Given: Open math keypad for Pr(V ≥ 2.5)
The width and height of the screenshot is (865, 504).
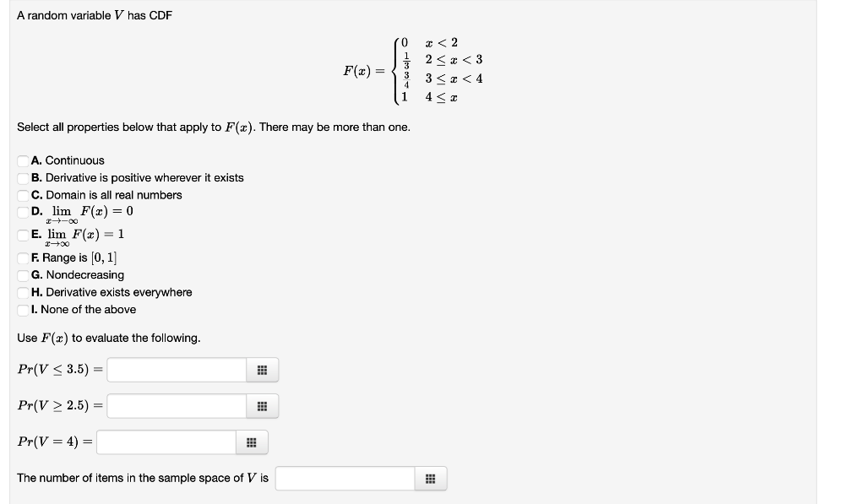Looking at the screenshot, I should [263, 405].
